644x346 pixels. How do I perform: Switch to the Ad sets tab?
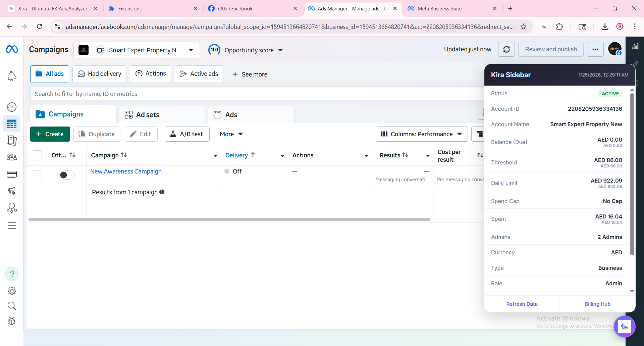click(162, 115)
